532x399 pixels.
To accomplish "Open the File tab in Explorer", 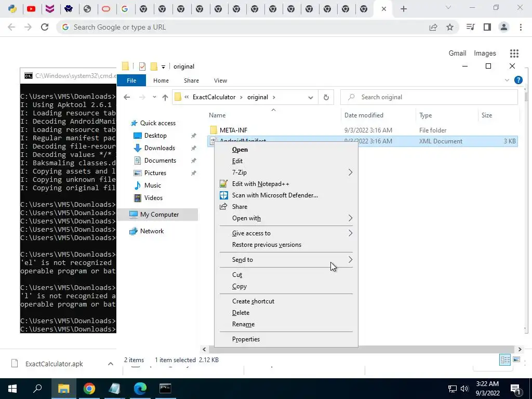I will coord(131,81).
